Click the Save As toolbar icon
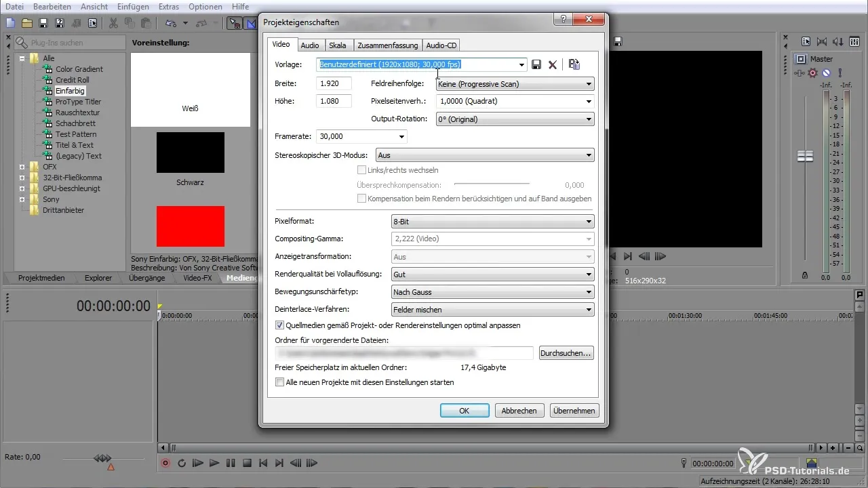This screenshot has width=868, height=488. (60, 23)
